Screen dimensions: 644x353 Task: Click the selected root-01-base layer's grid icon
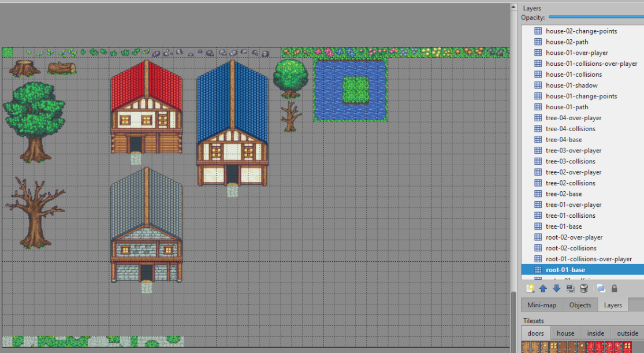pos(538,270)
